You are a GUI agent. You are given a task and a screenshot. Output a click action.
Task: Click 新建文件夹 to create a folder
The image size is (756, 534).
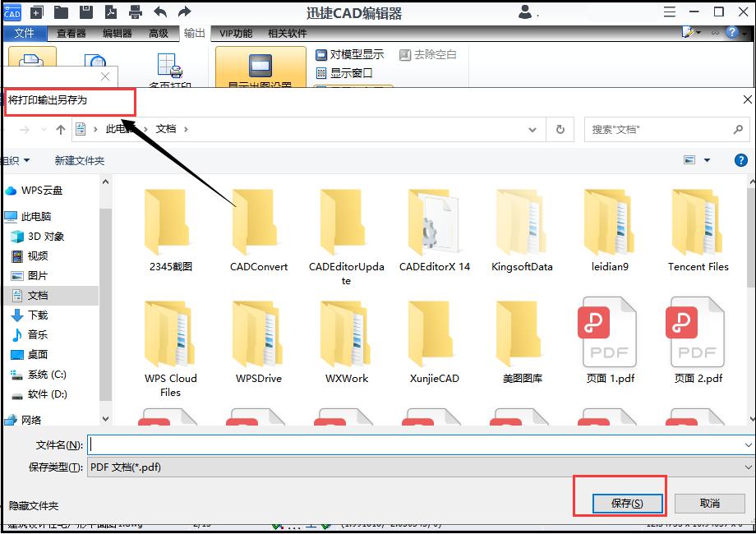[77, 159]
